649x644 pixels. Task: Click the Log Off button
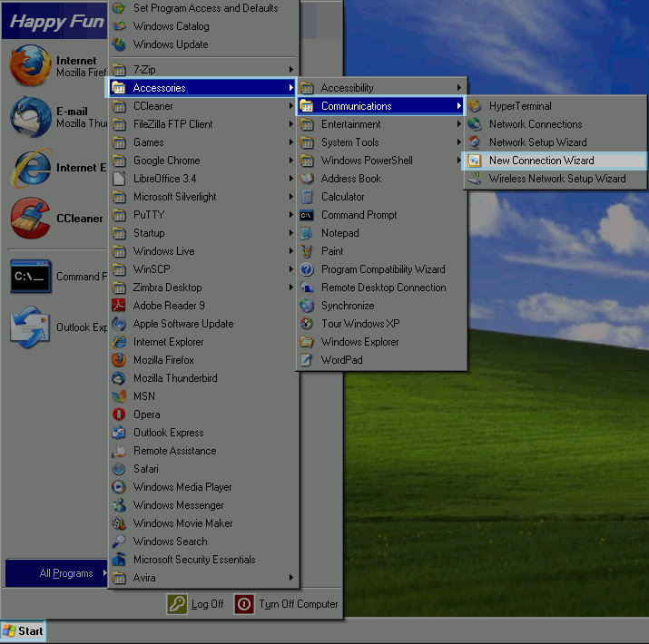point(196,604)
